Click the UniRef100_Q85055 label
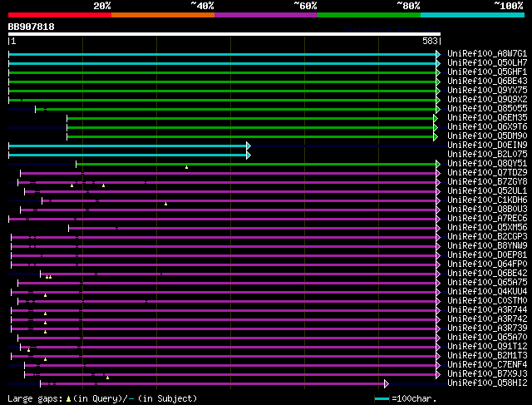The height and width of the screenshot is (405, 532). tap(487, 109)
